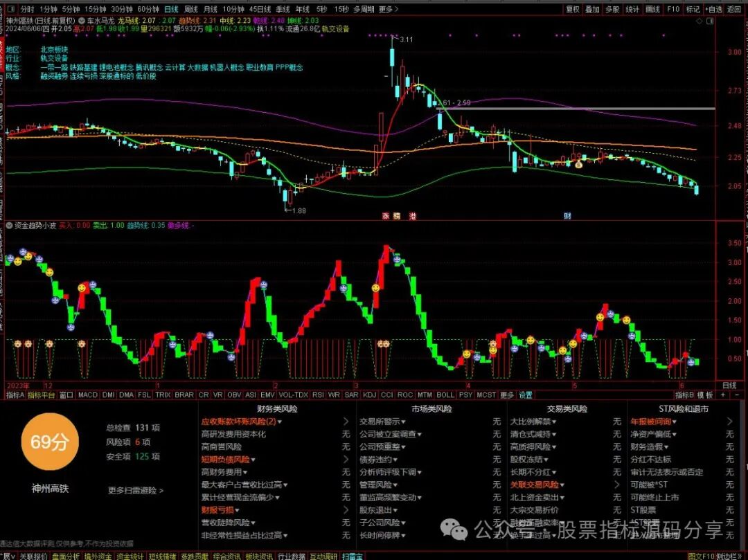Open the 行业数据 bottom tab
This screenshot has height=560, width=748.
click(x=292, y=556)
